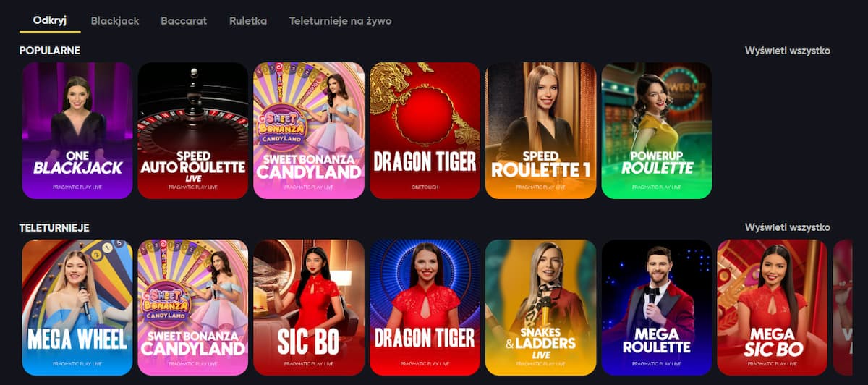Open the One Blackjack game tile
This screenshot has height=385, width=868.
coord(77,130)
